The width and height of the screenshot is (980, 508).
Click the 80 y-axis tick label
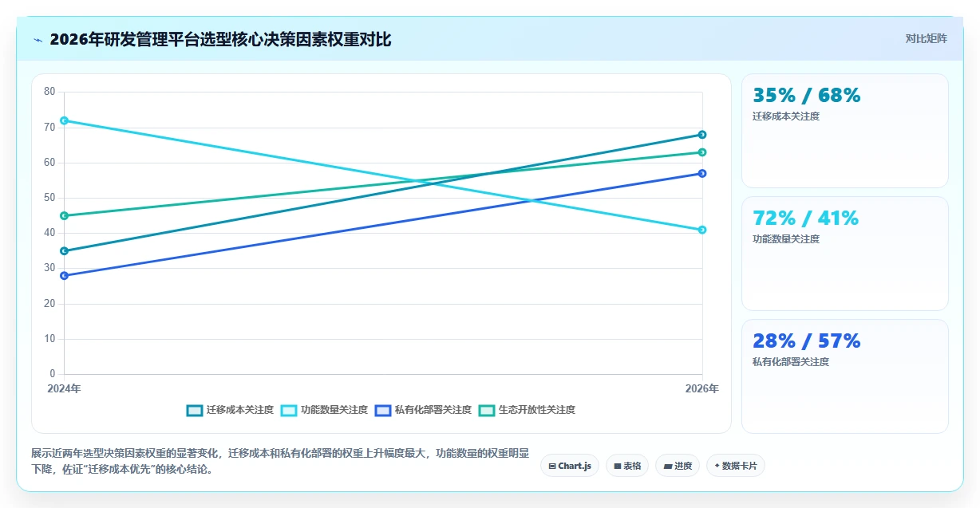tap(49, 92)
